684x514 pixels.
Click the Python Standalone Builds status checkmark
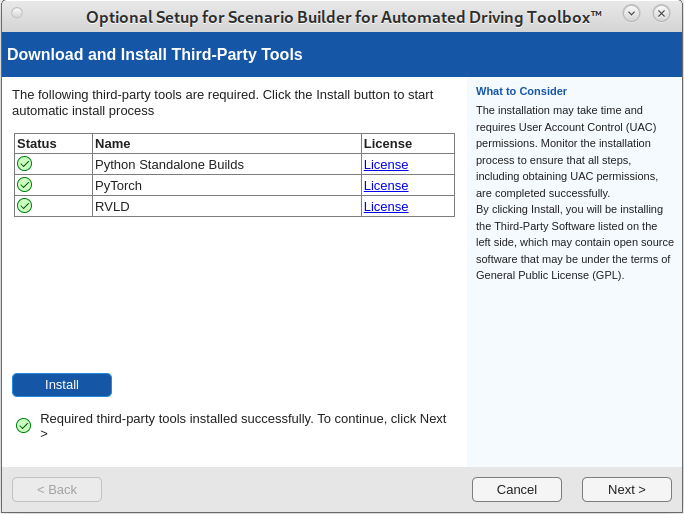(x=25, y=164)
